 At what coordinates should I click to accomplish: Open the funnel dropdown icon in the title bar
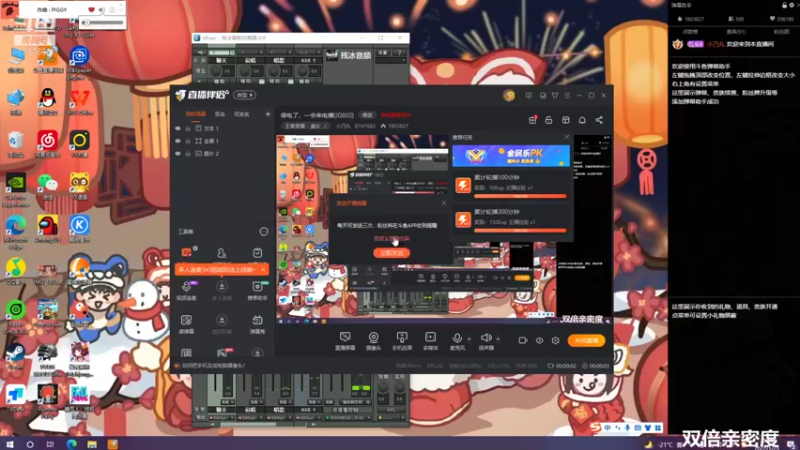[x=555, y=95]
